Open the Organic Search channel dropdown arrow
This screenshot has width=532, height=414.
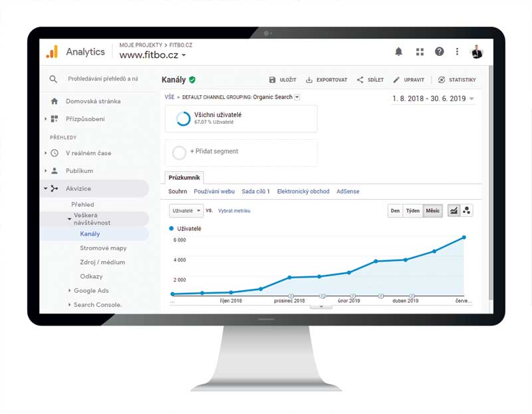[x=297, y=97]
